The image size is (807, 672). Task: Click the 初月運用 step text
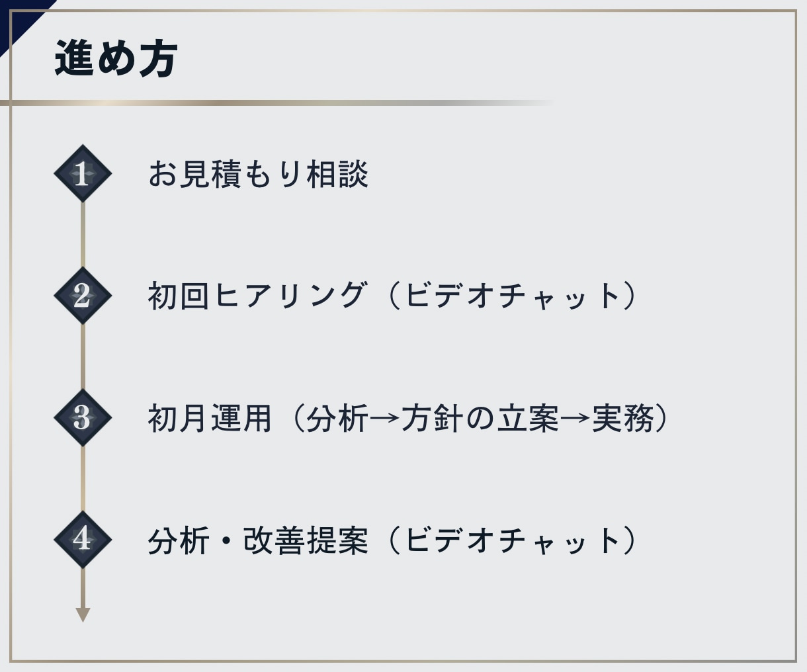[x=210, y=418]
